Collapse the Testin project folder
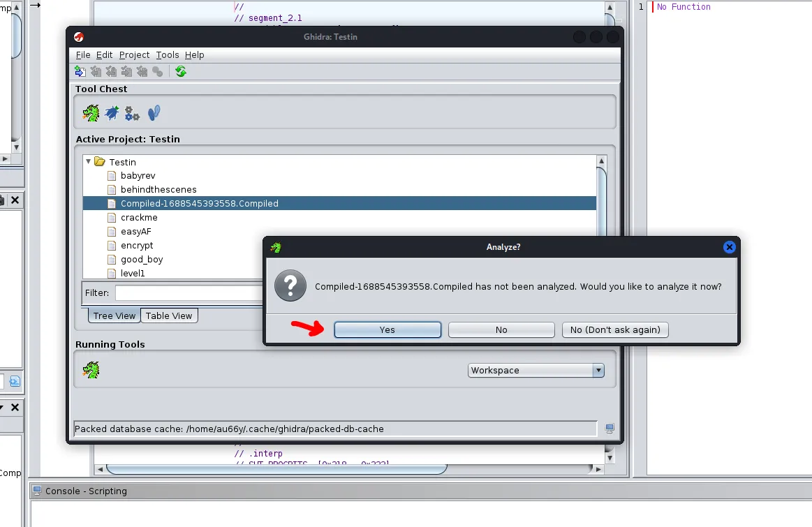This screenshot has width=812, height=527. coord(89,162)
